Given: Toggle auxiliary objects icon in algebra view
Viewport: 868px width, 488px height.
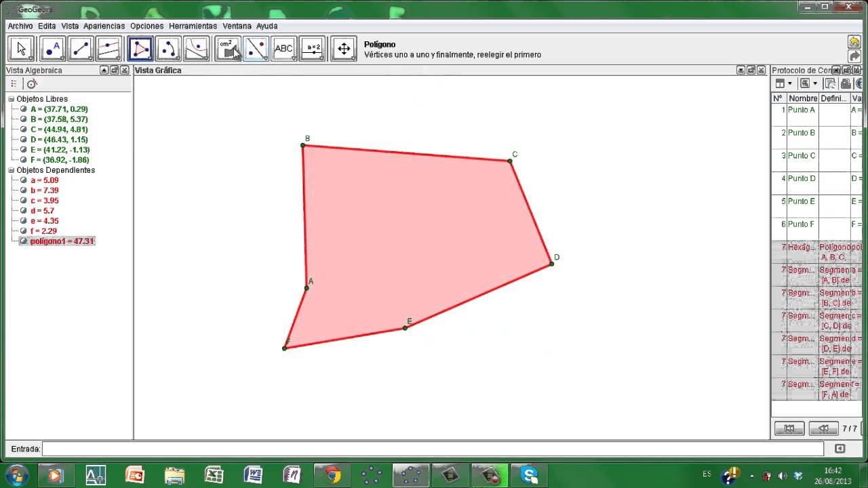Looking at the screenshot, I should [x=31, y=84].
